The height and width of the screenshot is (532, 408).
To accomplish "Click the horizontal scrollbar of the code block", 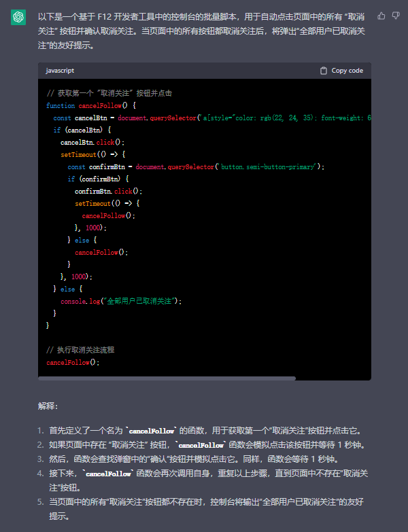I will point(167,378).
